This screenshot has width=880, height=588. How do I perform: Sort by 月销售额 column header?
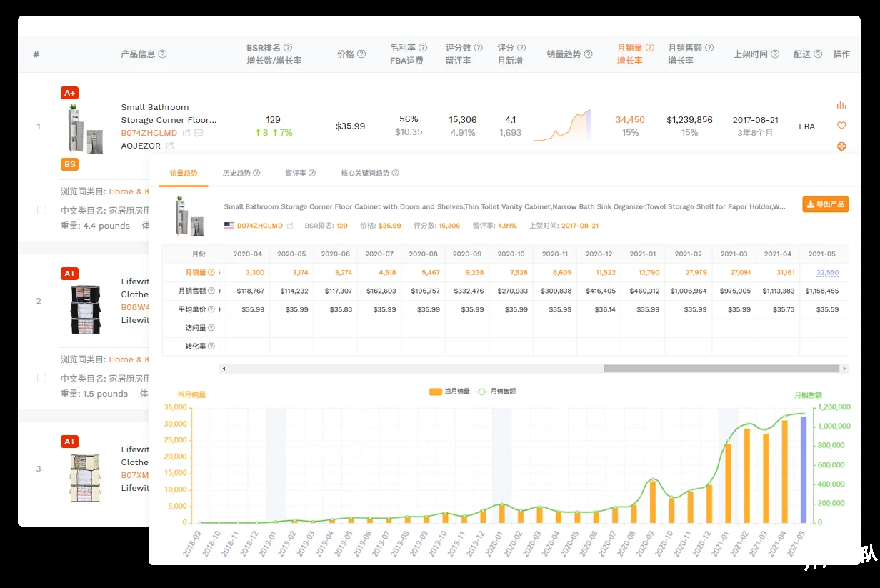click(686, 48)
